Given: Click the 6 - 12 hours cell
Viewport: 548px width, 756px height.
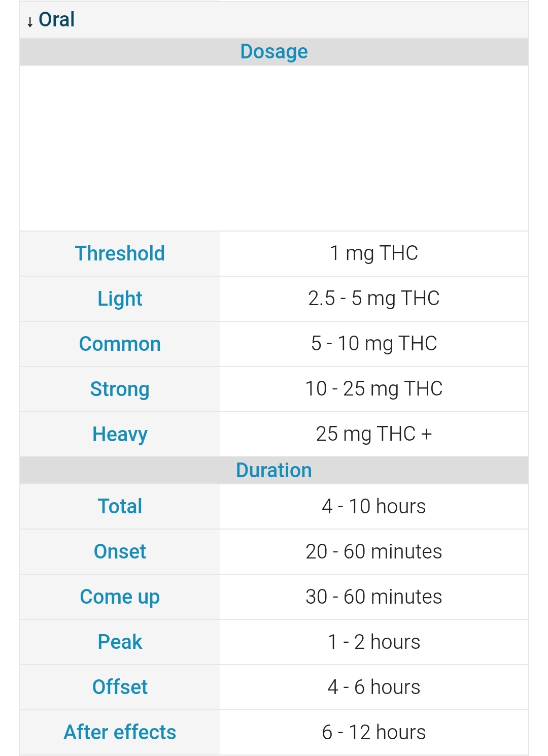Looking at the screenshot, I should point(374,732).
